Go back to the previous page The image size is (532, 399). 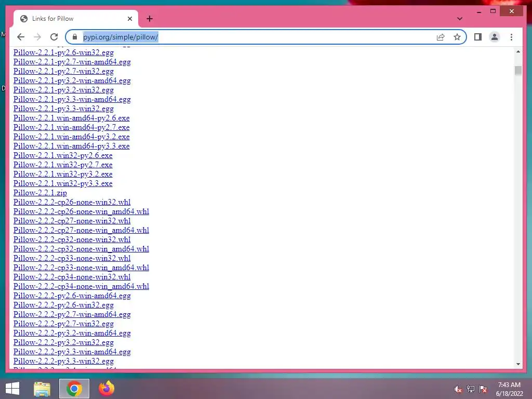[21, 37]
